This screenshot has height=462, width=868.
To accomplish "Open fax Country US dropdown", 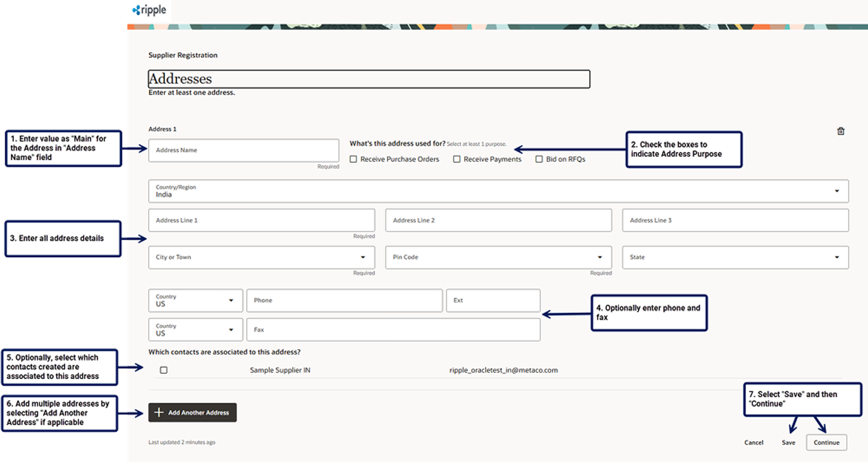I will coord(195,330).
